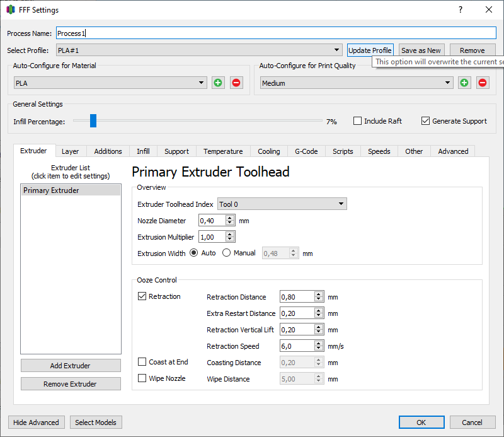
Task: Click the help question mark icon
Action: (461, 9)
